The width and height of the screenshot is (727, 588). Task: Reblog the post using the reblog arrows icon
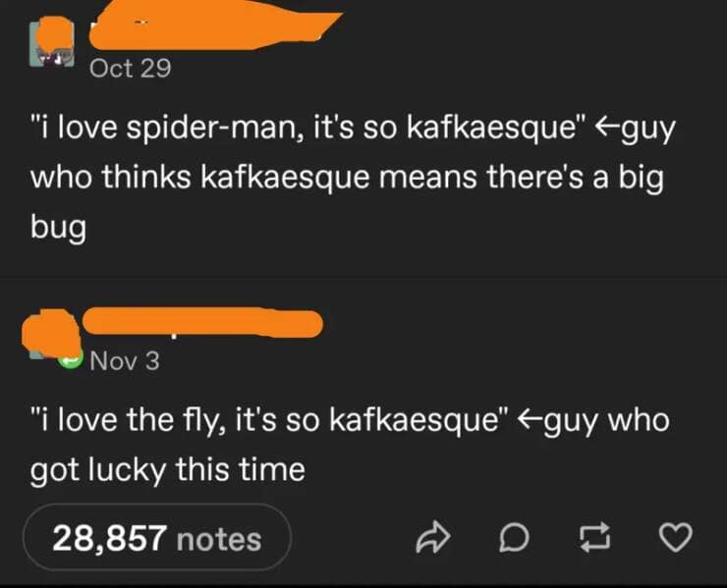(594, 538)
